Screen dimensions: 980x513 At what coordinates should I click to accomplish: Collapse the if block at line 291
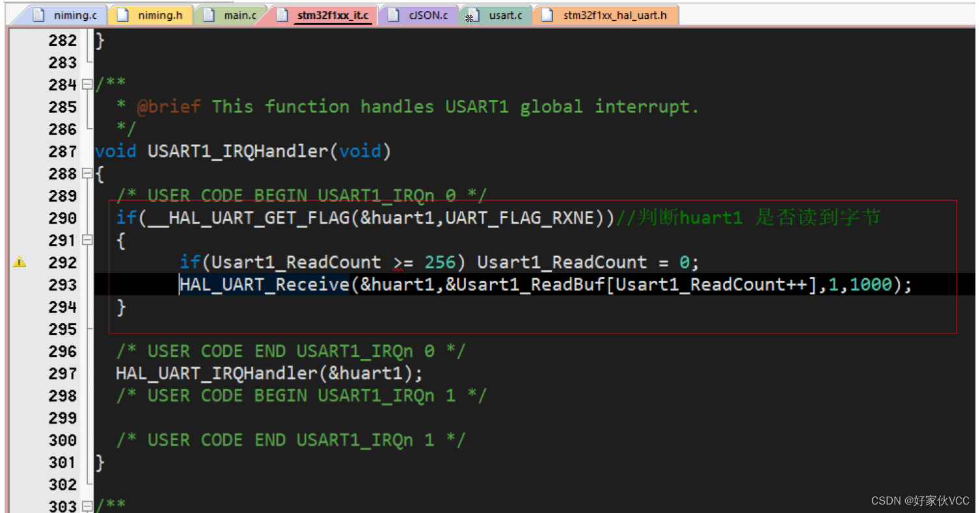tap(88, 241)
